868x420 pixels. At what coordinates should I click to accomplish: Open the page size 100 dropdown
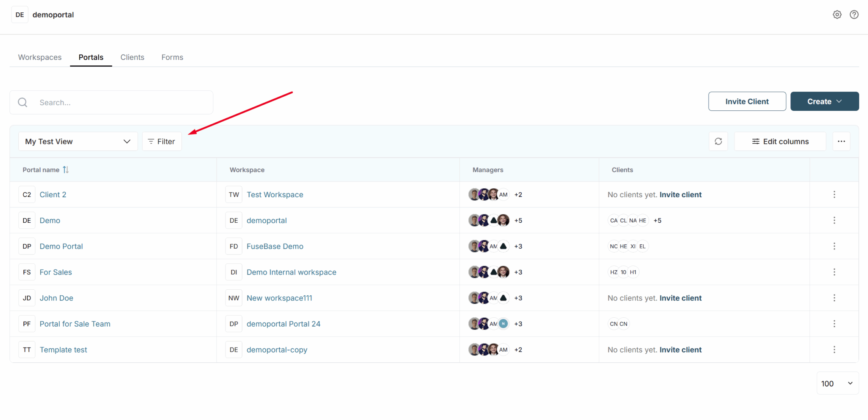(x=837, y=383)
